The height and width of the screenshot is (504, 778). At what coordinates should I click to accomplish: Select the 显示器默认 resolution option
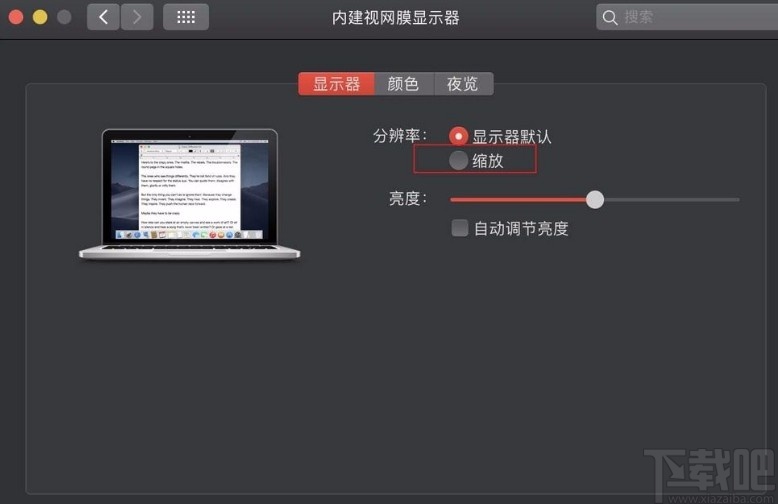(458, 136)
